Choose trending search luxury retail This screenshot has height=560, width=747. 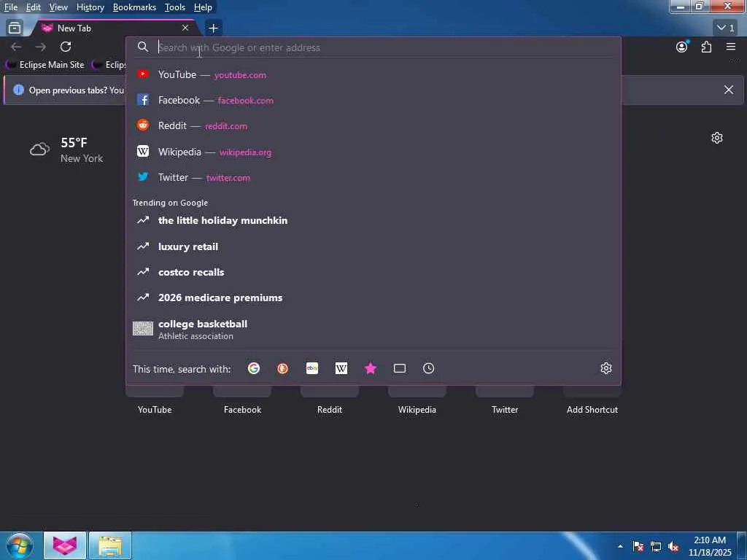373,246
